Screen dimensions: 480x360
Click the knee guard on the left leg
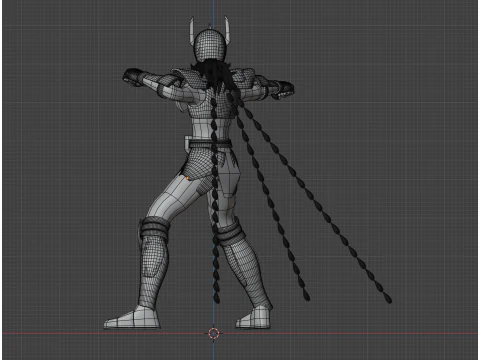(x=154, y=229)
